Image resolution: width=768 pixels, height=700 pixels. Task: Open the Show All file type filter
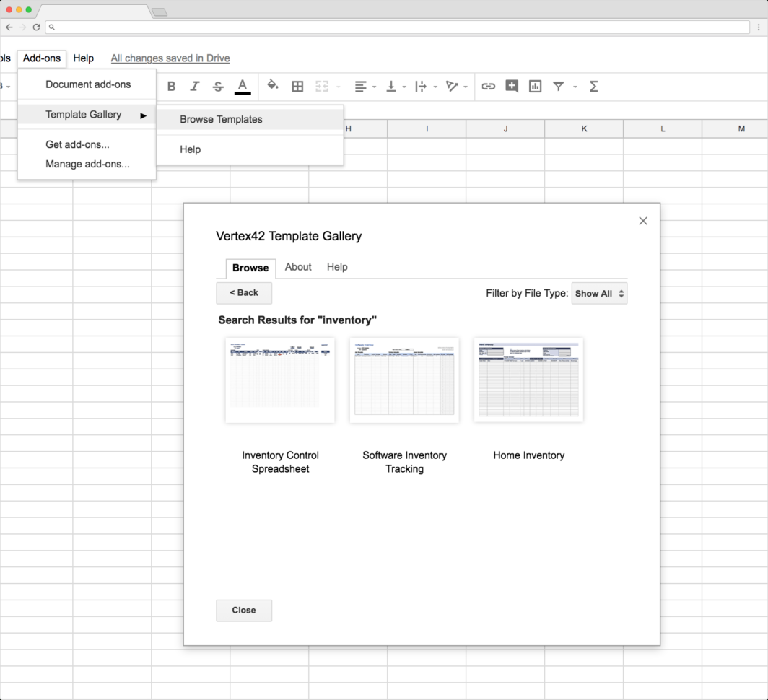tap(599, 293)
